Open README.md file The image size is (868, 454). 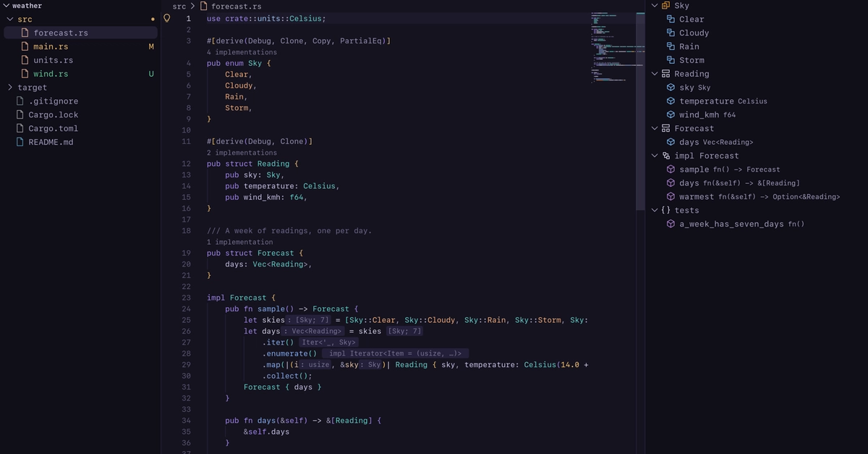pyautogui.click(x=51, y=143)
